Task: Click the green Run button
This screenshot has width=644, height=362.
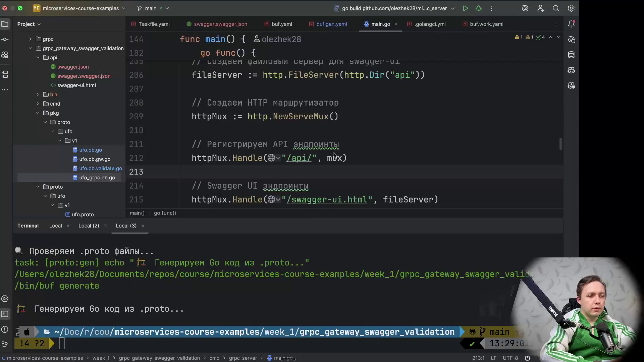Action: 465,8
